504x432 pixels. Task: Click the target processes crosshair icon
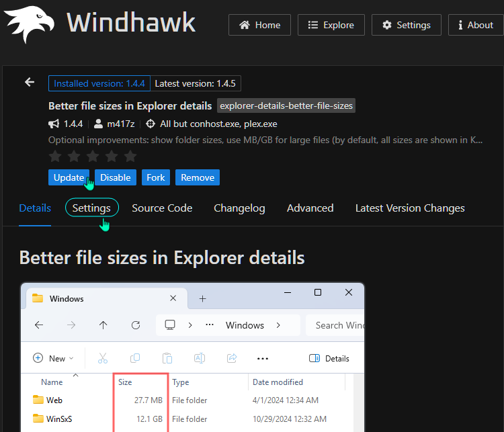(x=151, y=124)
